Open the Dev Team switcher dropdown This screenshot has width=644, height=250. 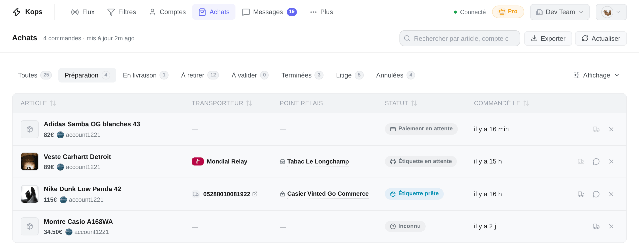tap(560, 12)
